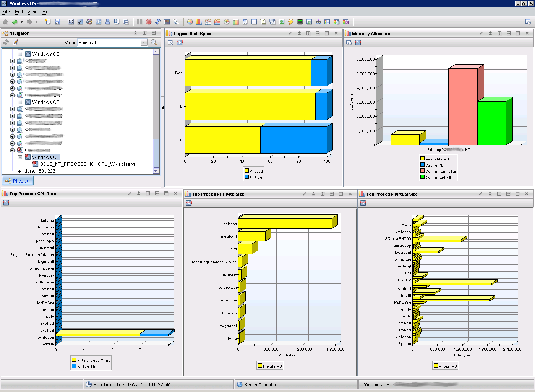This screenshot has height=392, width=535.
Task: Click the Refresh toolbar icon
Action: pos(158,22)
